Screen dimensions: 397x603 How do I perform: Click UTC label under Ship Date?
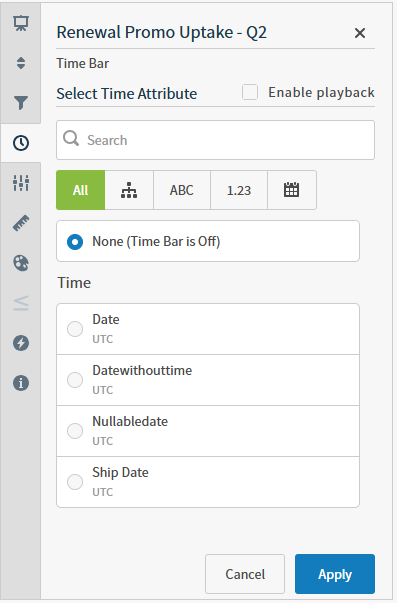[103, 492]
